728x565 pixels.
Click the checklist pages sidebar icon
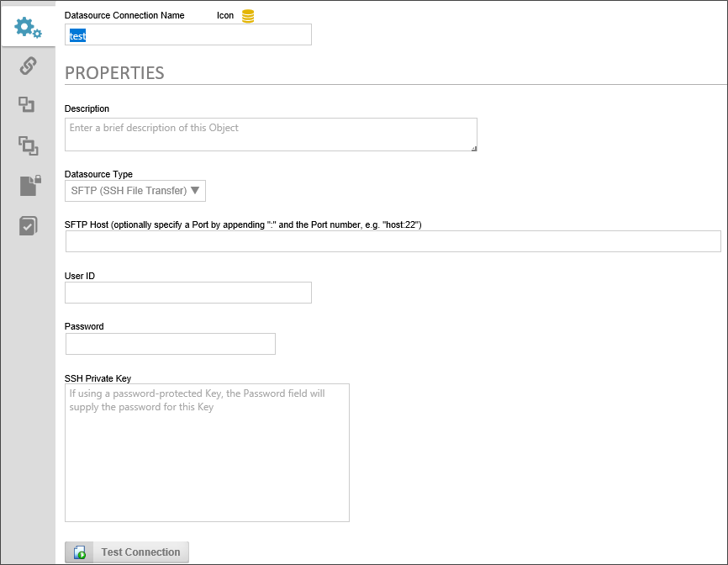[x=28, y=225]
